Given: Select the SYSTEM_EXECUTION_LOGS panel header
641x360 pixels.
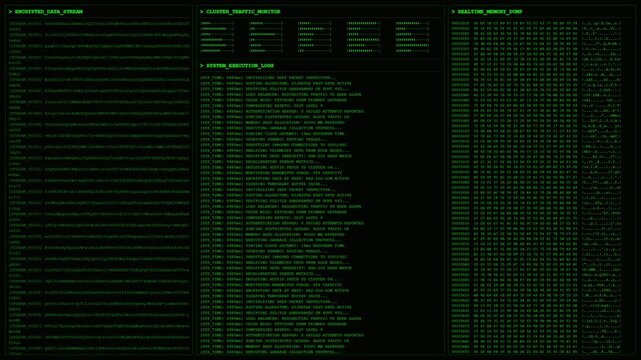Looking at the screenshot, I should click(237, 66).
